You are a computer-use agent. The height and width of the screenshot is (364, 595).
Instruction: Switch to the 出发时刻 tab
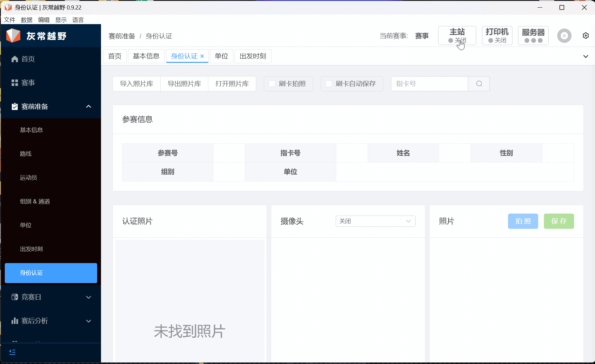coord(253,56)
